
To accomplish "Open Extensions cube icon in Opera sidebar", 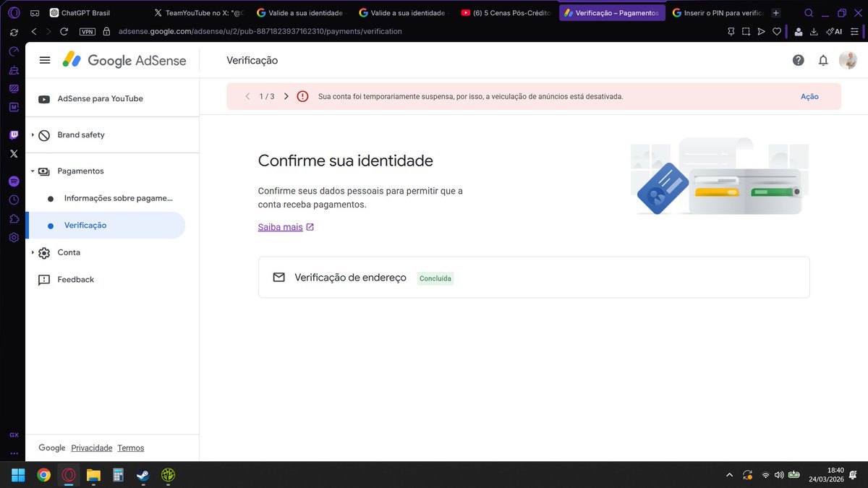I will 14,219.
